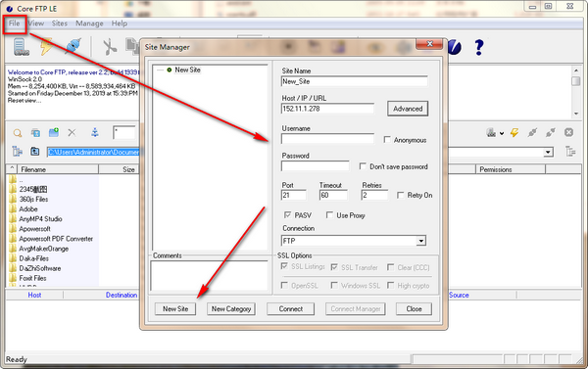
Task: Toggle the SSL Listings checkbox
Action: (x=284, y=266)
